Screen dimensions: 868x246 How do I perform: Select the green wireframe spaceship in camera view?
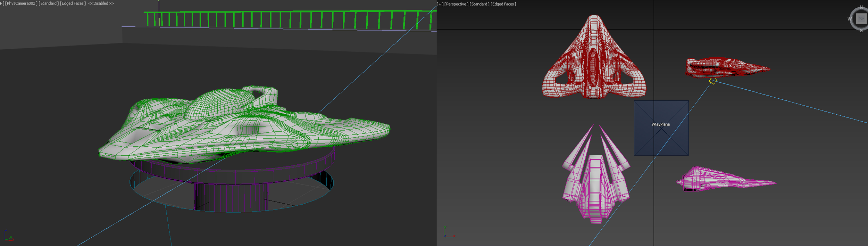[x=244, y=125]
